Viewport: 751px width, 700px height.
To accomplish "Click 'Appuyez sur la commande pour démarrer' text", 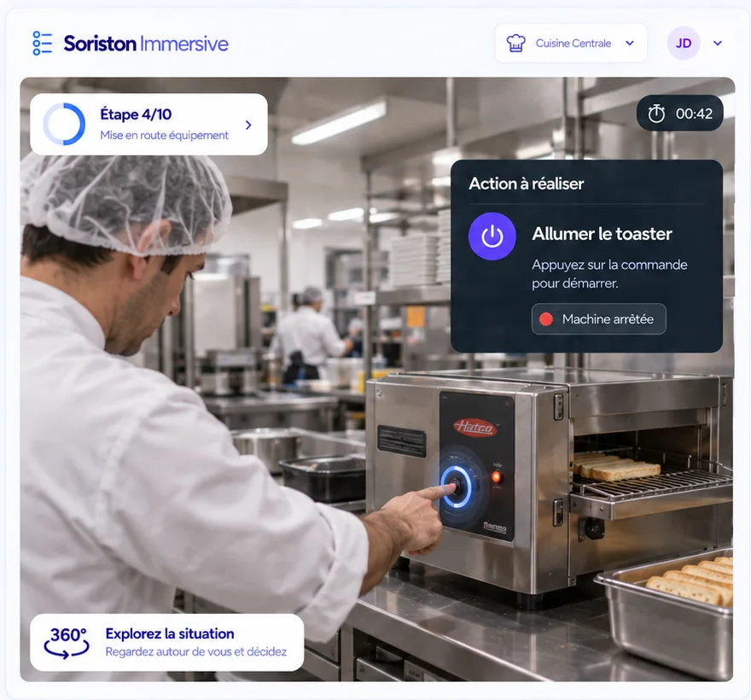I will pyautogui.click(x=609, y=274).
